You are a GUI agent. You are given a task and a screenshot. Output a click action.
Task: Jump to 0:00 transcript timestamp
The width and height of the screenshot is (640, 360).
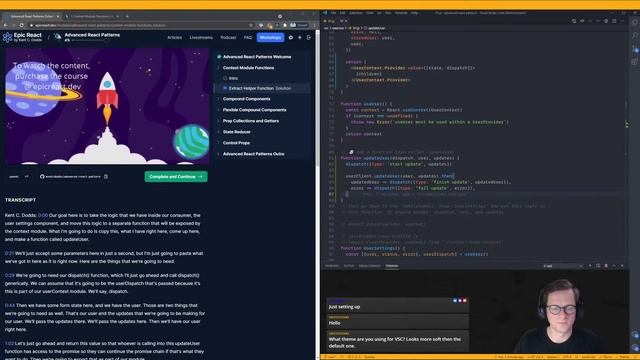[x=43, y=215]
